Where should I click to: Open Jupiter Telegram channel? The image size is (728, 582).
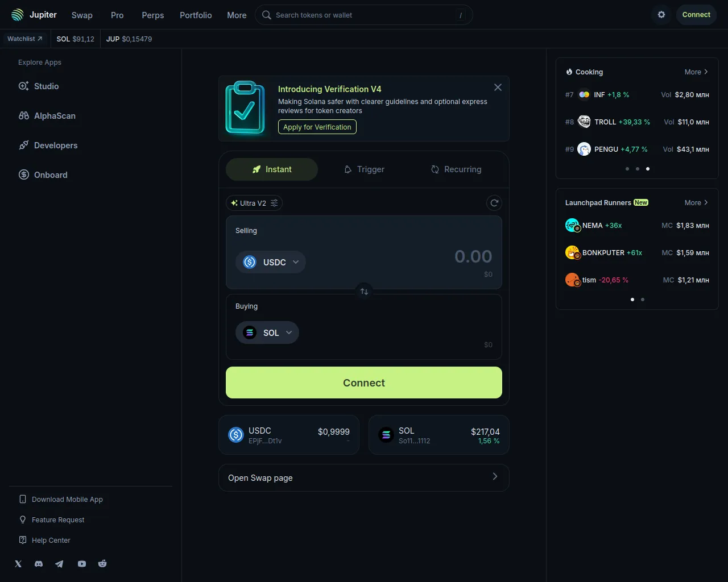(x=59, y=564)
